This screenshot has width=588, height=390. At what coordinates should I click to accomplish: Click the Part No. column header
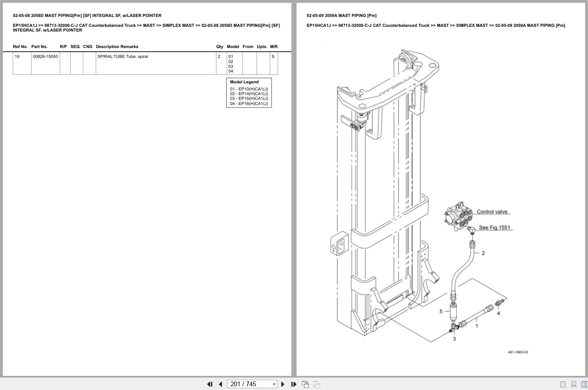tap(40, 47)
